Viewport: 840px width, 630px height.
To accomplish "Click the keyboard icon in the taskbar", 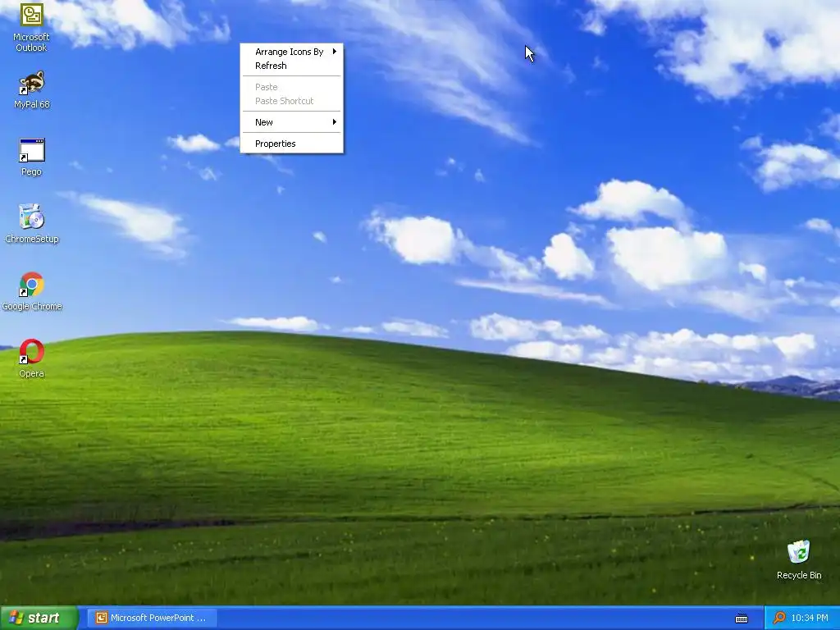I will pyautogui.click(x=742, y=619).
